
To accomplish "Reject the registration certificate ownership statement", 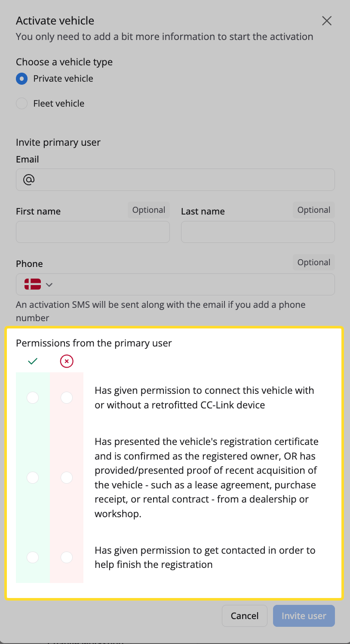I will [67, 478].
